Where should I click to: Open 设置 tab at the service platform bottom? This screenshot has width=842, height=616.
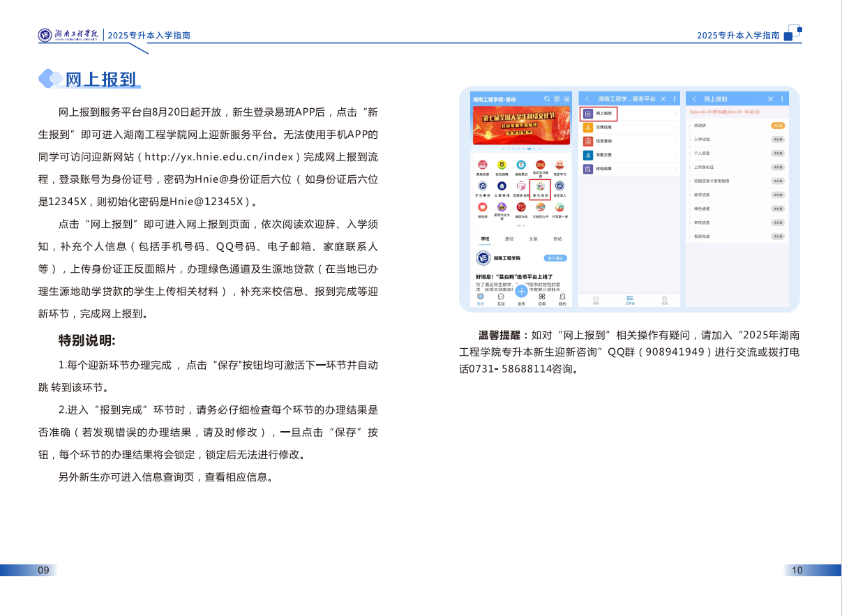(x=664, y=300)
